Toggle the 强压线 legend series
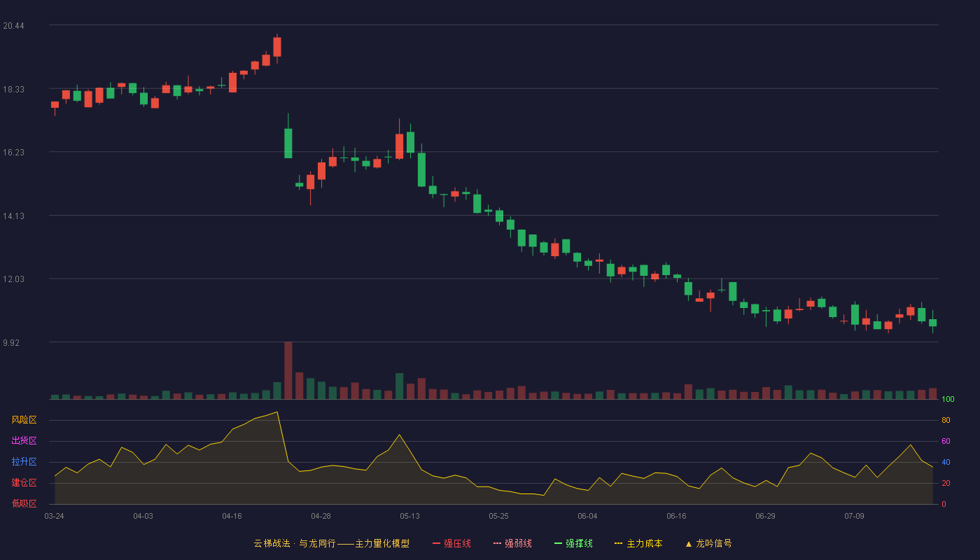The height and width of the screenshot is (560, 980). 451,543
